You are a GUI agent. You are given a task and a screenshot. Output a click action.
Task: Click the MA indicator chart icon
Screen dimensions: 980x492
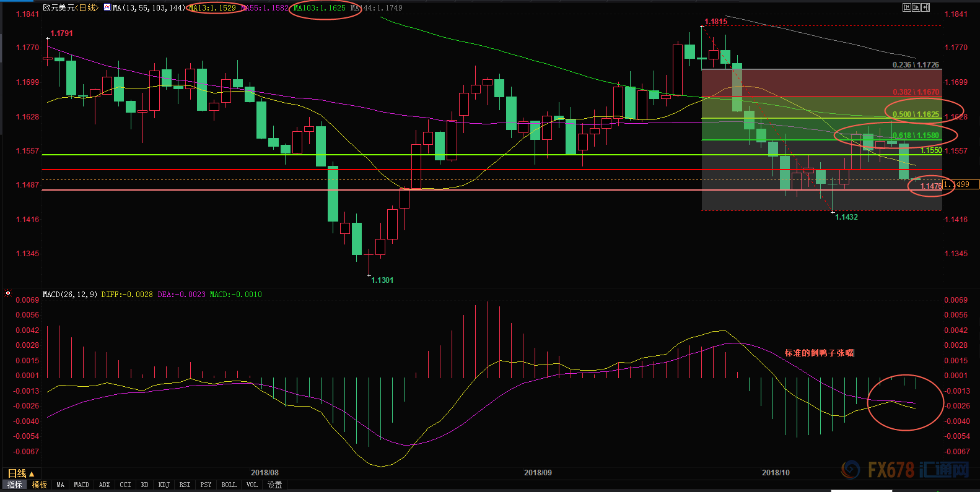point(107,7)
